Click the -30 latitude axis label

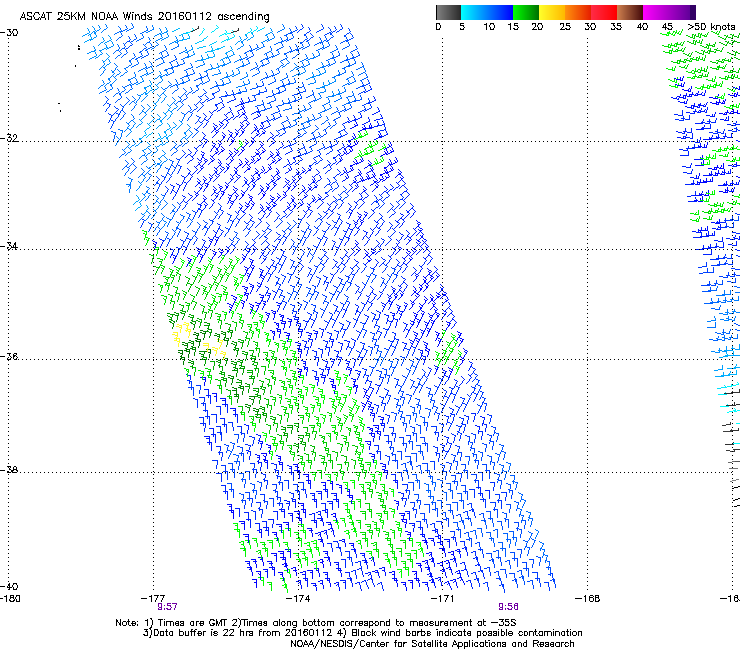click(9, 33)
